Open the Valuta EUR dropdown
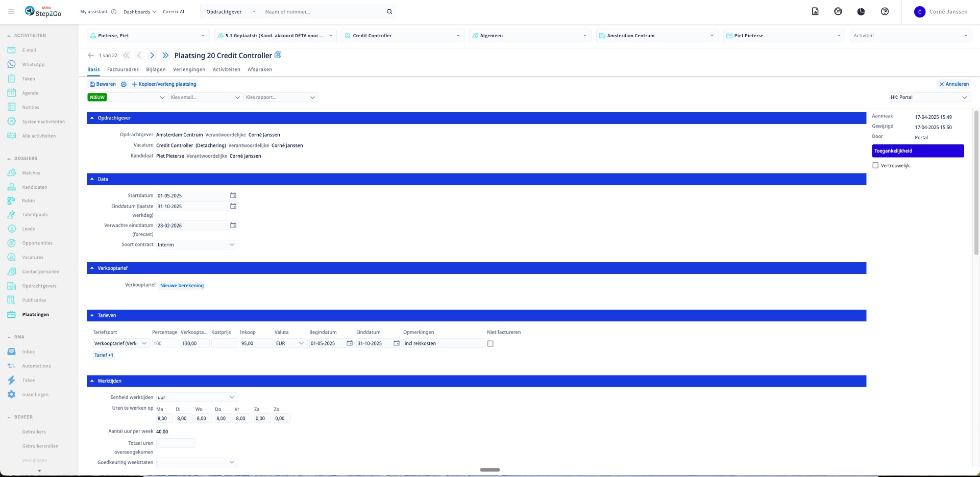 pyautogui.click(x=290, y=344)
